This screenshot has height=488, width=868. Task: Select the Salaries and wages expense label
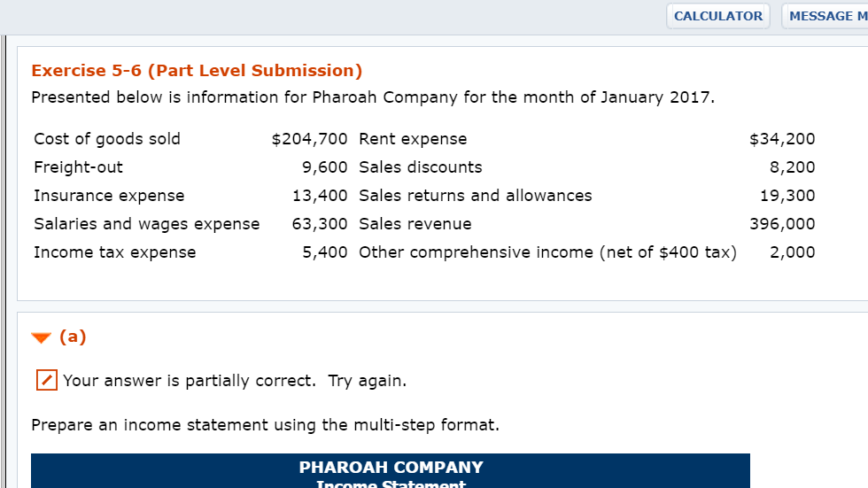pyautogui.click(x=147, y=224)
